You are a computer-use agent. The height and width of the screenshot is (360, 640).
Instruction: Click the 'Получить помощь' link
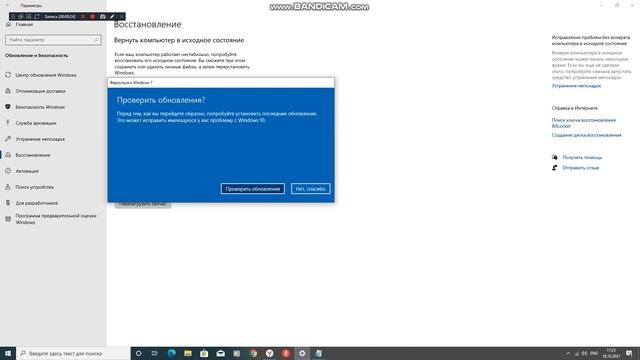coord(582,158)
